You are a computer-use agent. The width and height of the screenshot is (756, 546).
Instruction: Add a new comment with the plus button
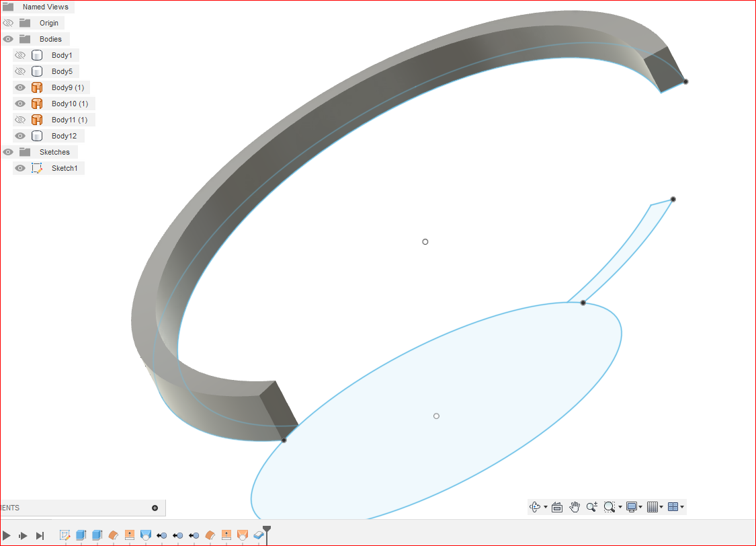[155, 508]
